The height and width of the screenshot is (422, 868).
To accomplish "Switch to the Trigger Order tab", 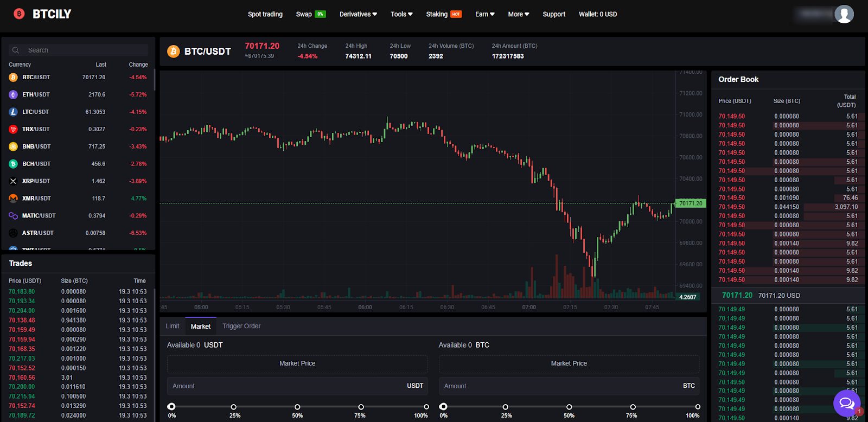I will (x=241, y=326).
